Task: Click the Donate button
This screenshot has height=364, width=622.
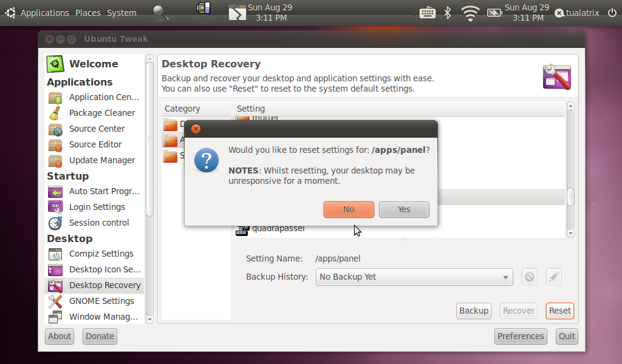Action: point(100,336)
